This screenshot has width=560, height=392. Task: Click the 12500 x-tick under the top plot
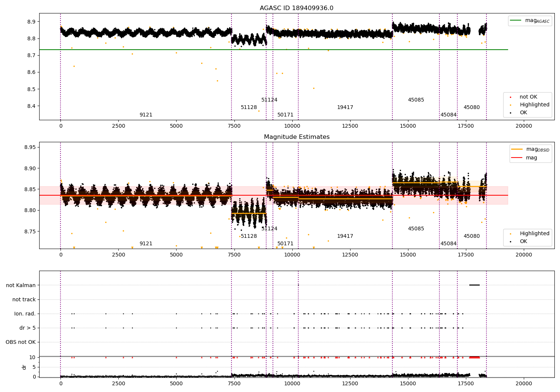(350, 126)
